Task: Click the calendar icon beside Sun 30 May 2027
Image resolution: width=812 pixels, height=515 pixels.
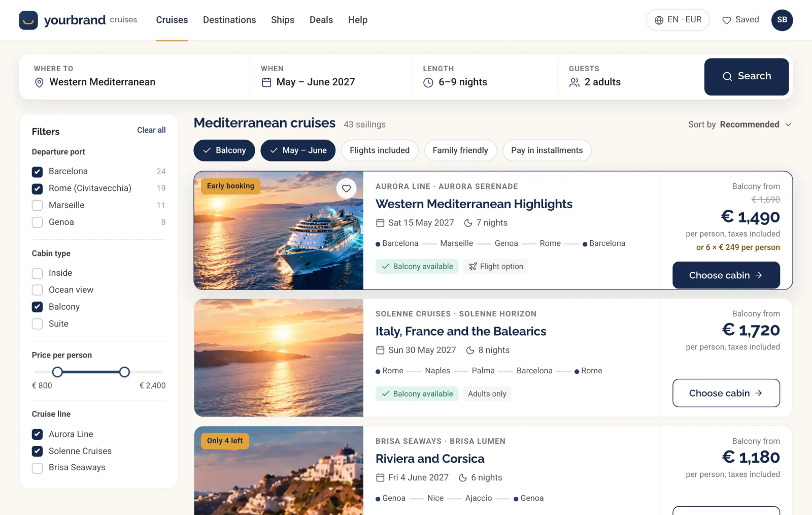Action: click(x=380, y=350)
